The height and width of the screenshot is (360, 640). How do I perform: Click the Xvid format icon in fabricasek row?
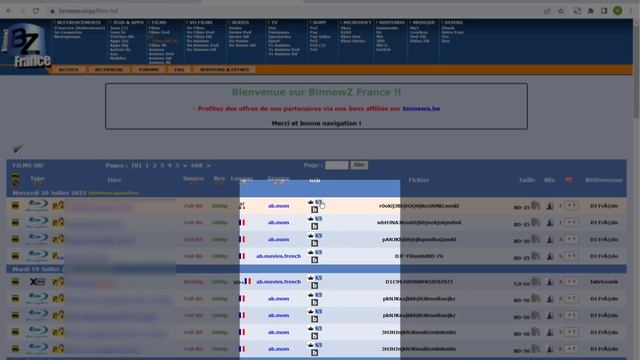click(38, 282)
